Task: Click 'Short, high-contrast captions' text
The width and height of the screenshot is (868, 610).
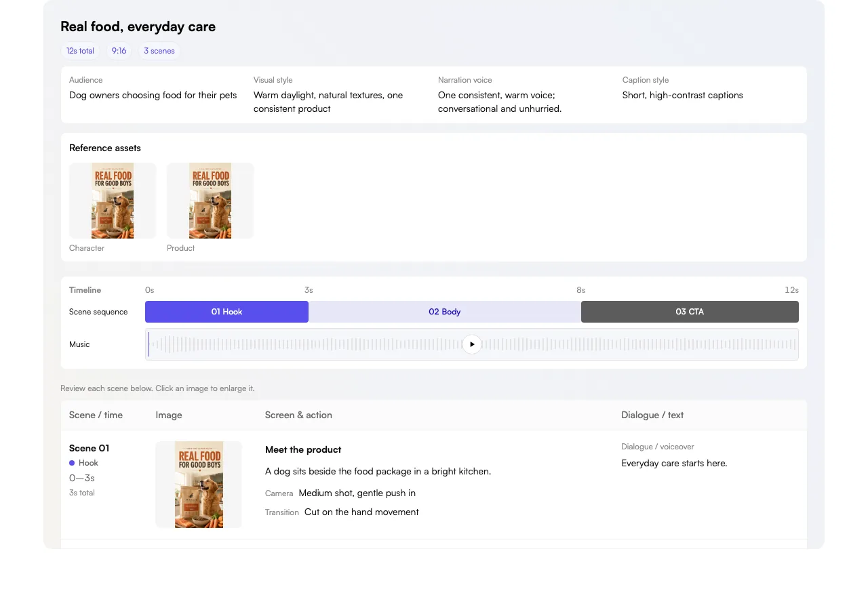Action: (683, 95)
